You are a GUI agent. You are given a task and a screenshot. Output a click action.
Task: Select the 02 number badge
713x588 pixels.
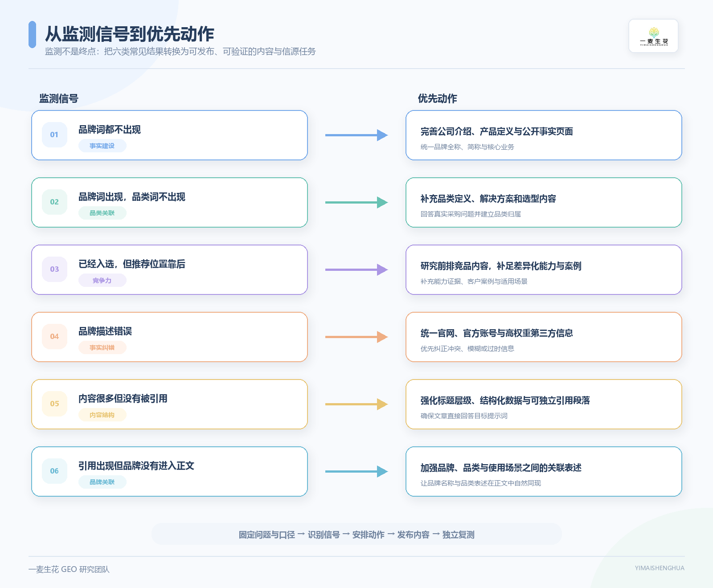click(54, 202)
